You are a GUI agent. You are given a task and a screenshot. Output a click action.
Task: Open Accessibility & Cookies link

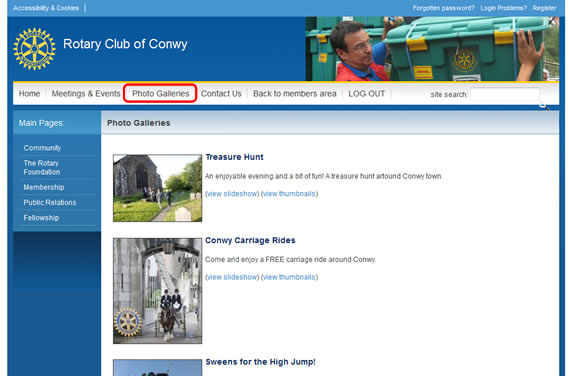coord(46,8)
